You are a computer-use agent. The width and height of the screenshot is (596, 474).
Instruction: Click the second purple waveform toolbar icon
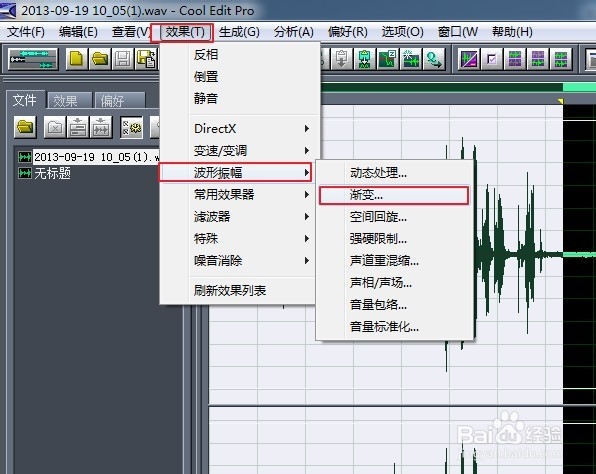(x=538, y=59)
